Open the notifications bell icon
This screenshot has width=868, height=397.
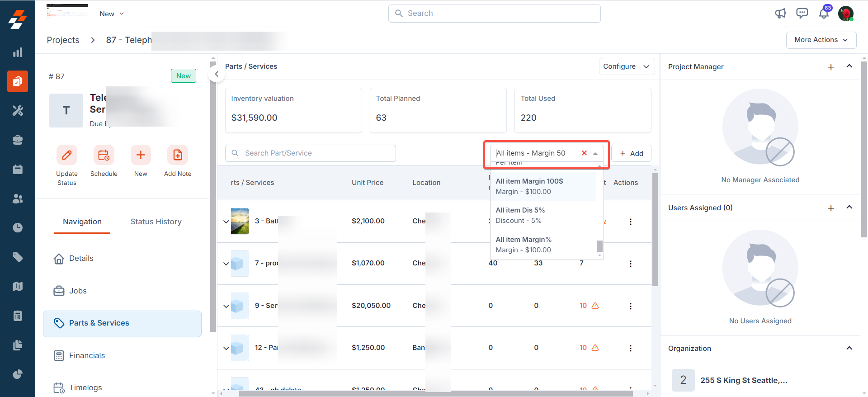824,14
